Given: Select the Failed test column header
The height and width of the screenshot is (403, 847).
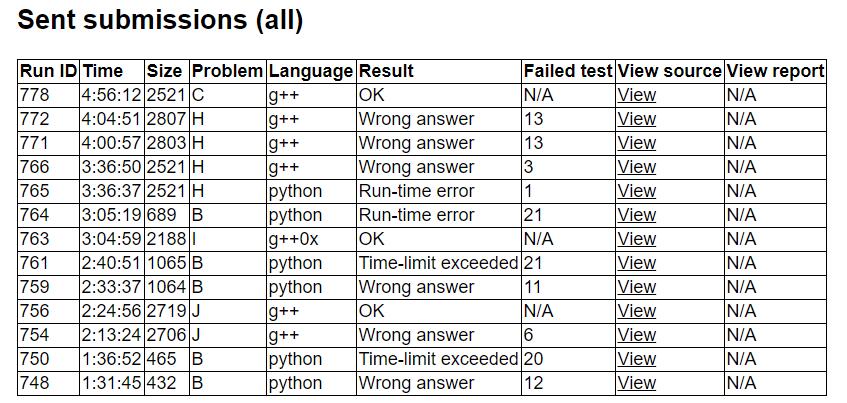Looking at the screenshot, I should tap(567, 71).
